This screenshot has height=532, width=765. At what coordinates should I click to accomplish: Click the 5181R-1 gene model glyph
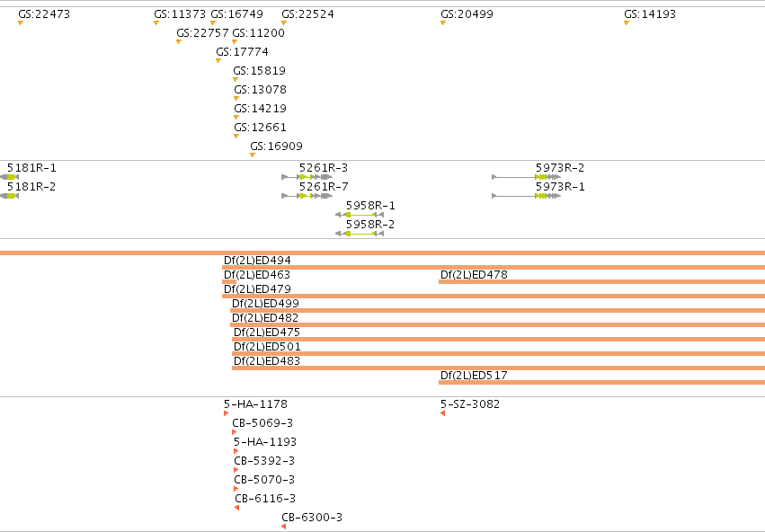click(x=9, y=177)
